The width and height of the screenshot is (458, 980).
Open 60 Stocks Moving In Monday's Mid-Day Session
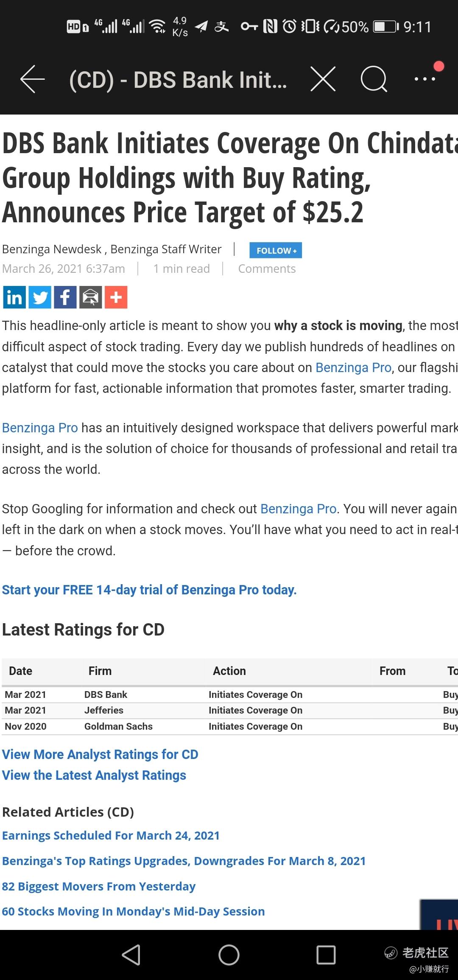click(133, 911)
